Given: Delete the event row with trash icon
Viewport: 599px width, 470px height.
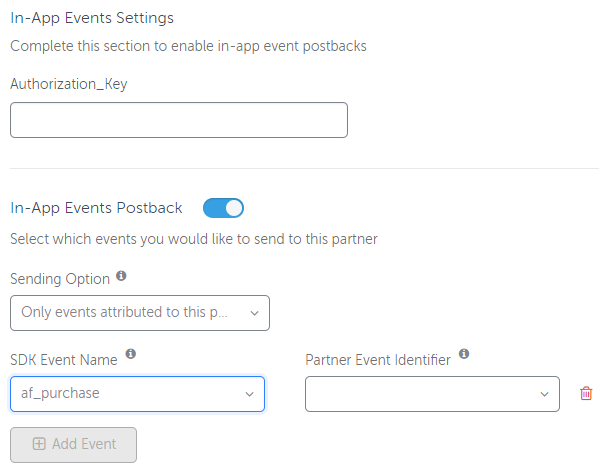Looking at the screenshot, I should 586,393.
